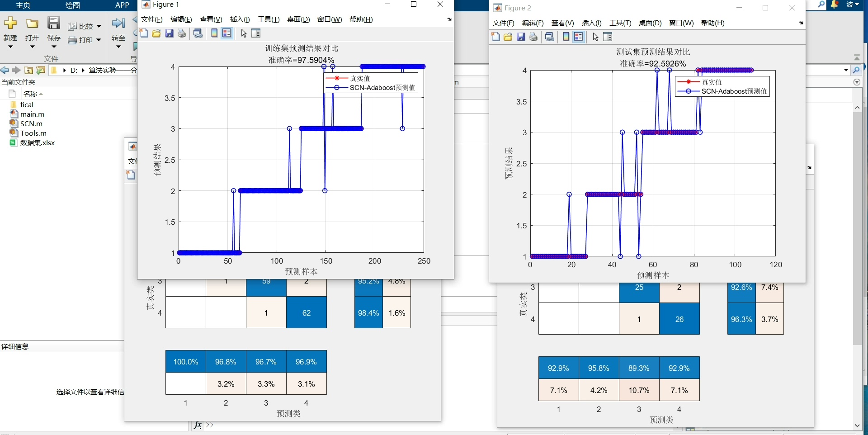Expand 打开 dropdown arrow
The image size is (868, 435).
pyautogui.click(x=32, y=47)
